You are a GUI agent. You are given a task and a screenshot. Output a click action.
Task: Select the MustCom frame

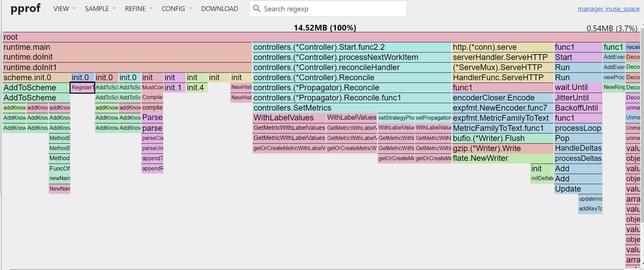(152, 87)
